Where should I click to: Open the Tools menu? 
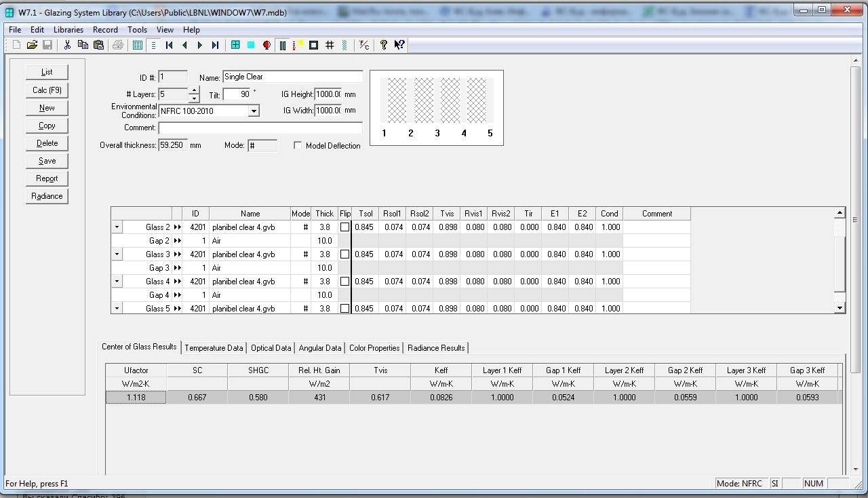(138, 30)
